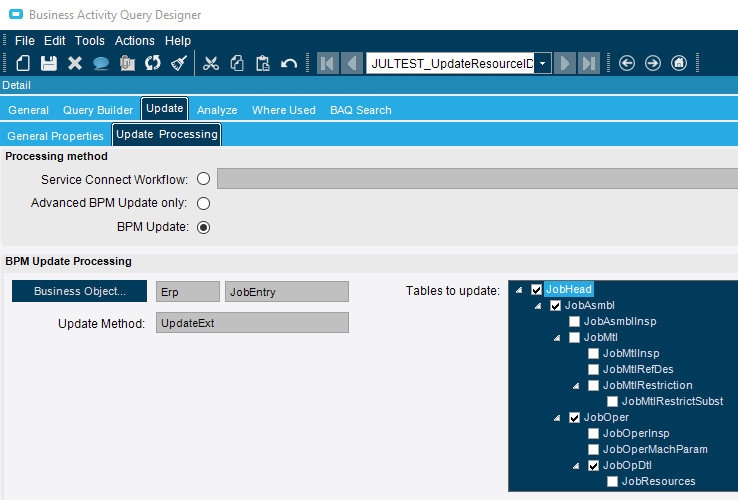The width and height of the screenshot is (738, 500).
Task: Jump to last record navigation icon
Action: tap(589, 63)
